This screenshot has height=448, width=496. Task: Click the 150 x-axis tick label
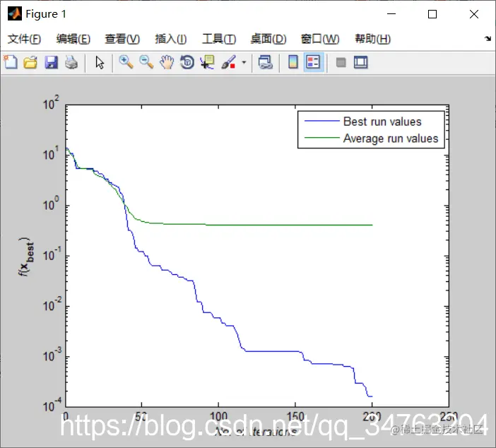click(x=295, y=416)
